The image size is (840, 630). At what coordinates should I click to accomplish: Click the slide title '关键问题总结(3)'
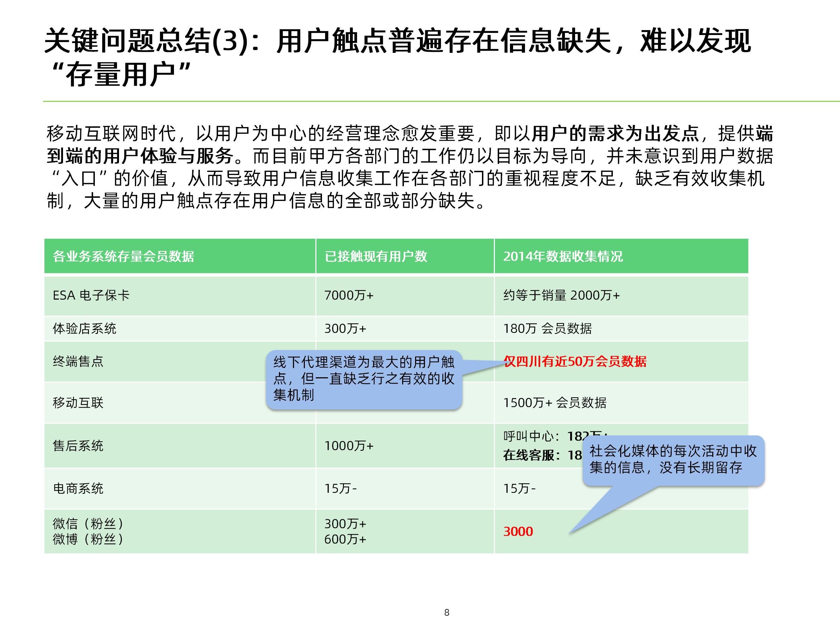147,41
